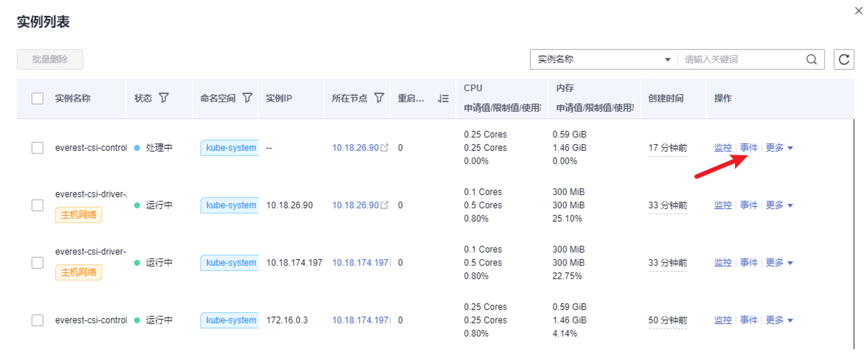Screen dimensions: 868x355
Task: Open node link 10.18.26.90 in second row
Action: click(x=355, y=205)
